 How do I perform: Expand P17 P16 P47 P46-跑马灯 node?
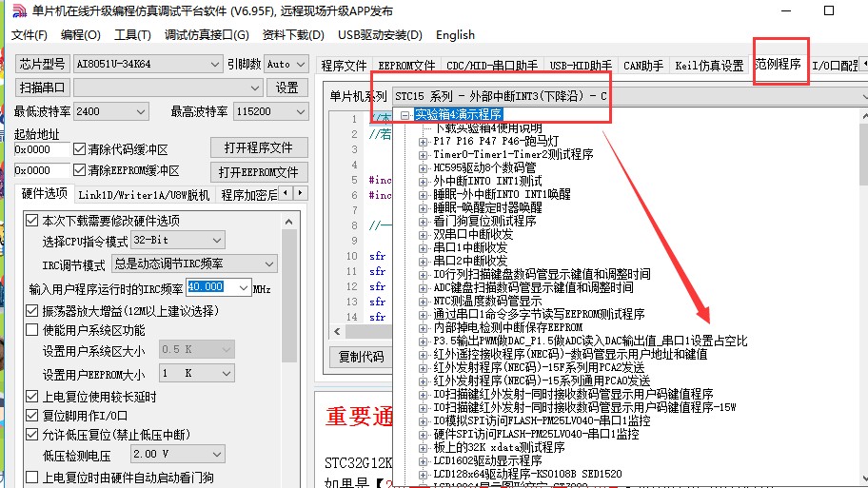(x=423, y=142)
